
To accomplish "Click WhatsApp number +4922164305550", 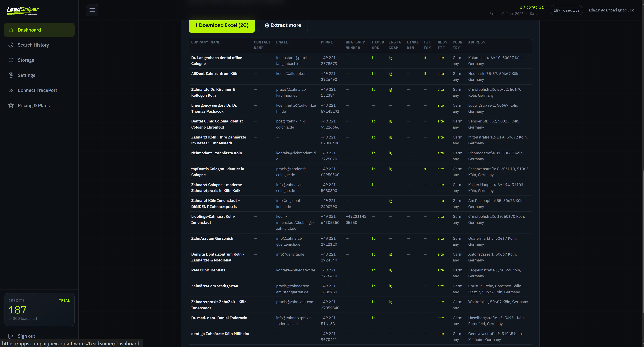I will pyautogui.click(x=356, y=219).
